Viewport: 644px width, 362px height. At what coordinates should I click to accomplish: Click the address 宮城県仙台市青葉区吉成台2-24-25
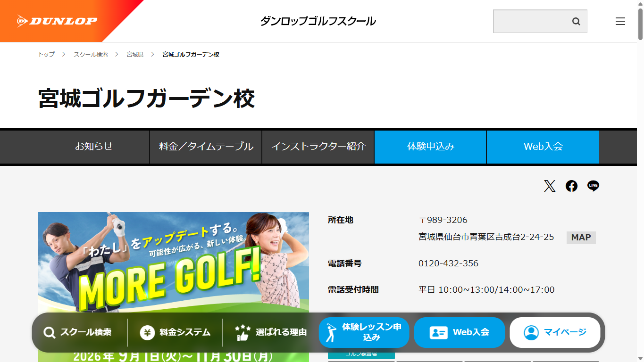tap(486, 237)
